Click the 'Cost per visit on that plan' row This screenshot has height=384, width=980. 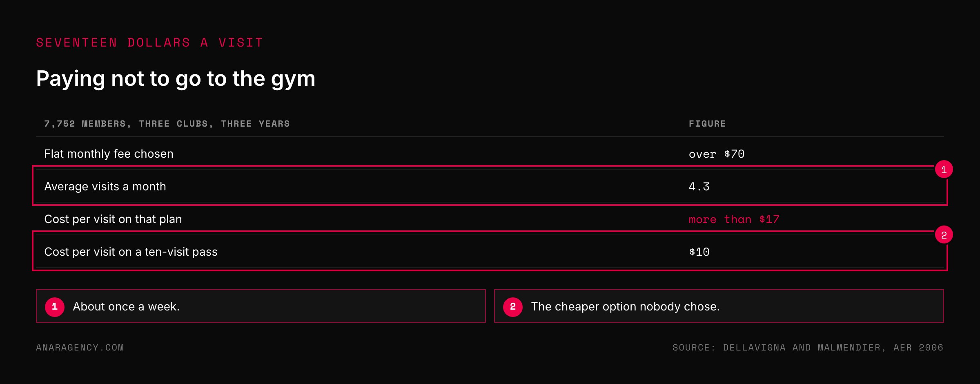pos(490,219)
